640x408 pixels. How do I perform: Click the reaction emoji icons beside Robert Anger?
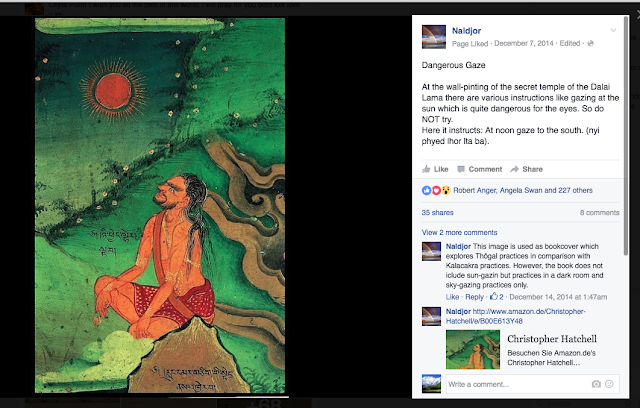436,190
